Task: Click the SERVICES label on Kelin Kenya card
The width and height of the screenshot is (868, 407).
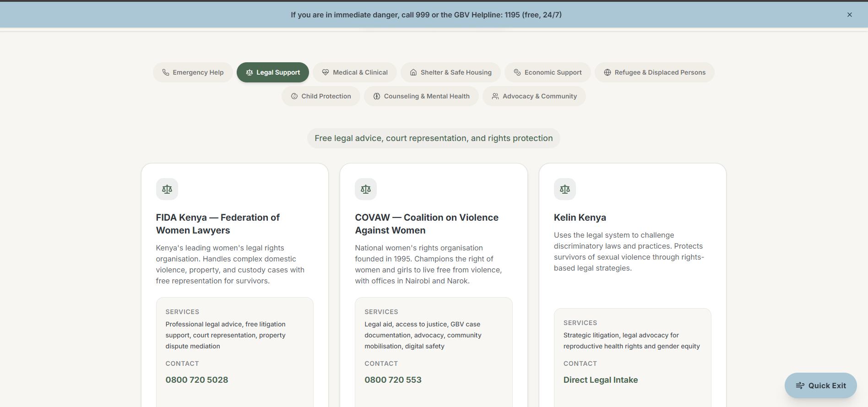Action: [x=580, y=323]
